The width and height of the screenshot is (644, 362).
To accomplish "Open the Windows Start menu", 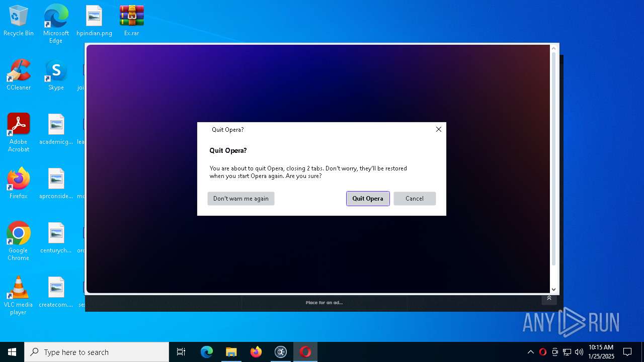I will click(12, 352).
